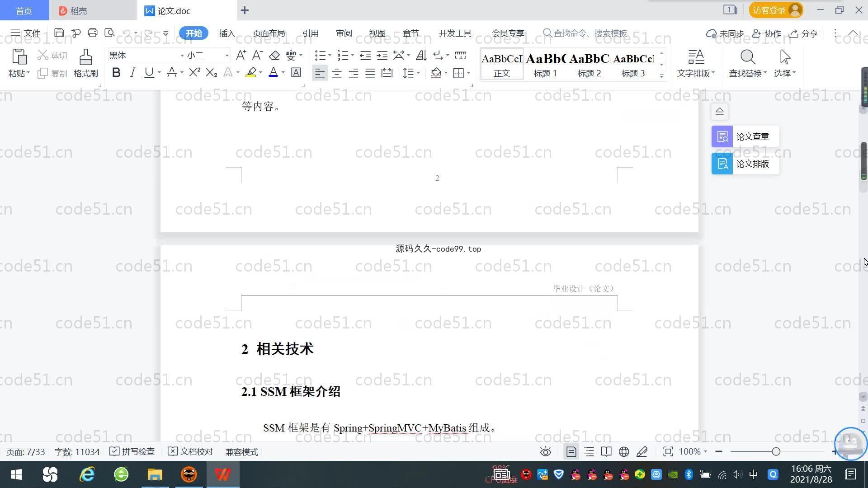The width and height of the screenshot is (868, 488).
Task: Increase paragraph indent
Action: (x=382, y=55)
